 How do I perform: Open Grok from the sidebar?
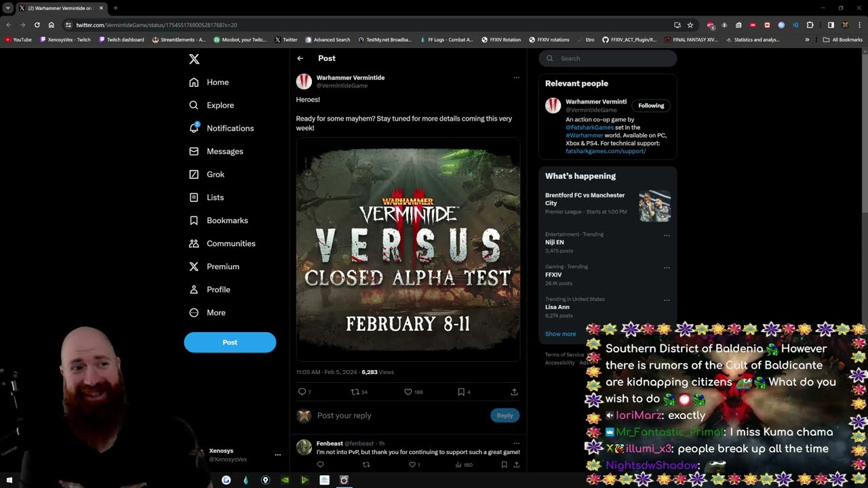tap(206, 174)
